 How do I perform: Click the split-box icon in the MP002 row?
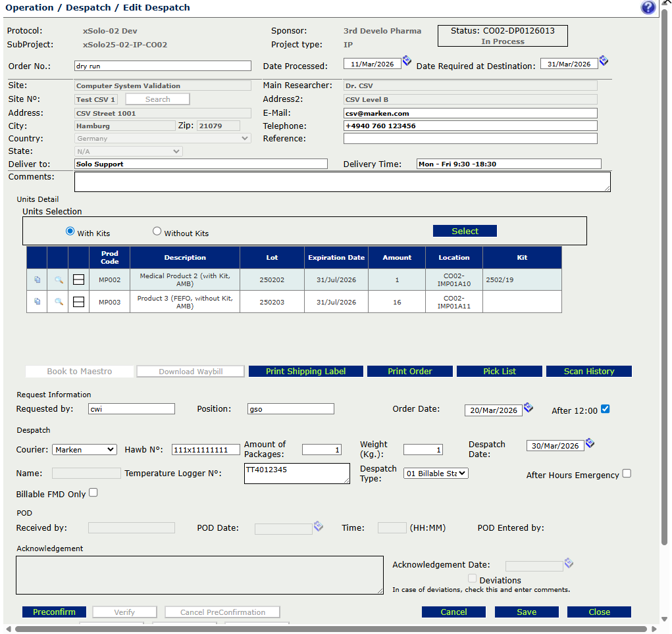click(x=78, y=280)
